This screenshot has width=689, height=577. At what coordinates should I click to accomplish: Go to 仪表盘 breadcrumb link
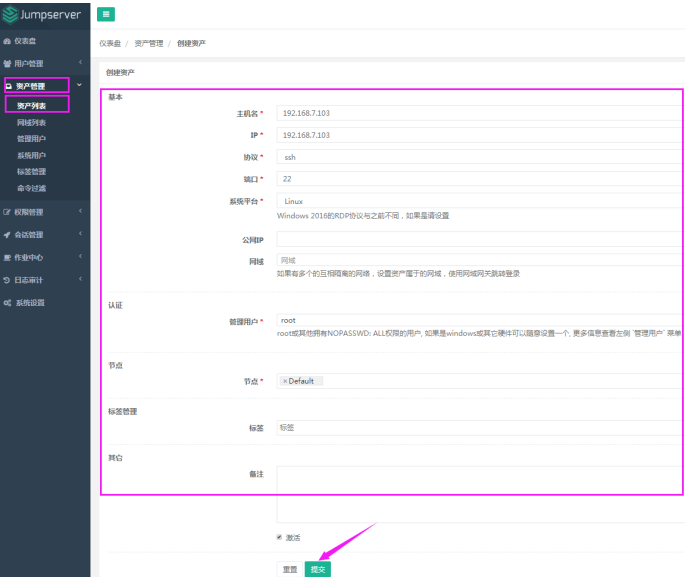pyautogui.click(x=110, y=44)
